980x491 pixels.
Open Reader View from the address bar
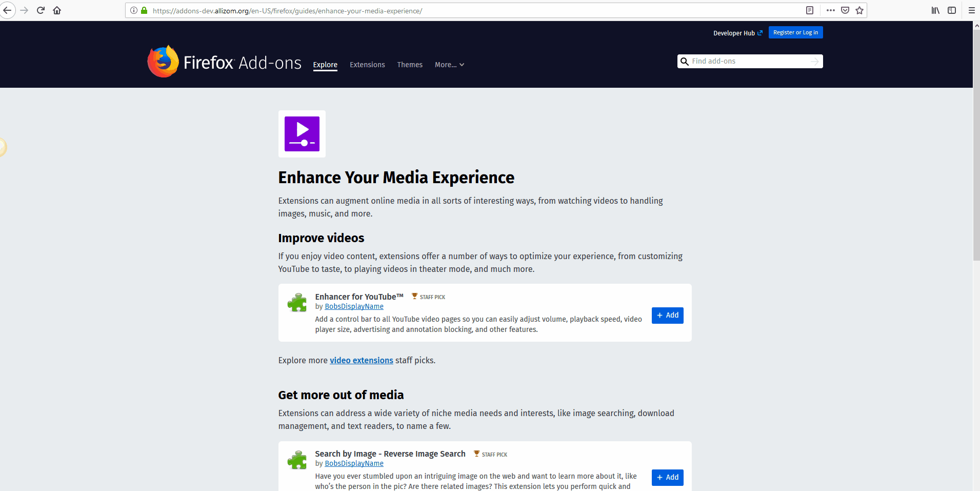click(809, 10)
